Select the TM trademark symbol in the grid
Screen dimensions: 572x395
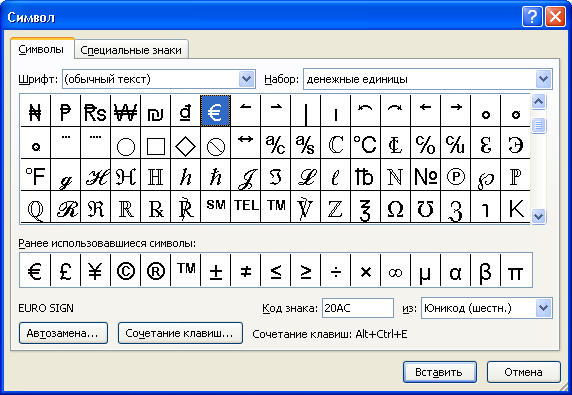coord(275,206)
